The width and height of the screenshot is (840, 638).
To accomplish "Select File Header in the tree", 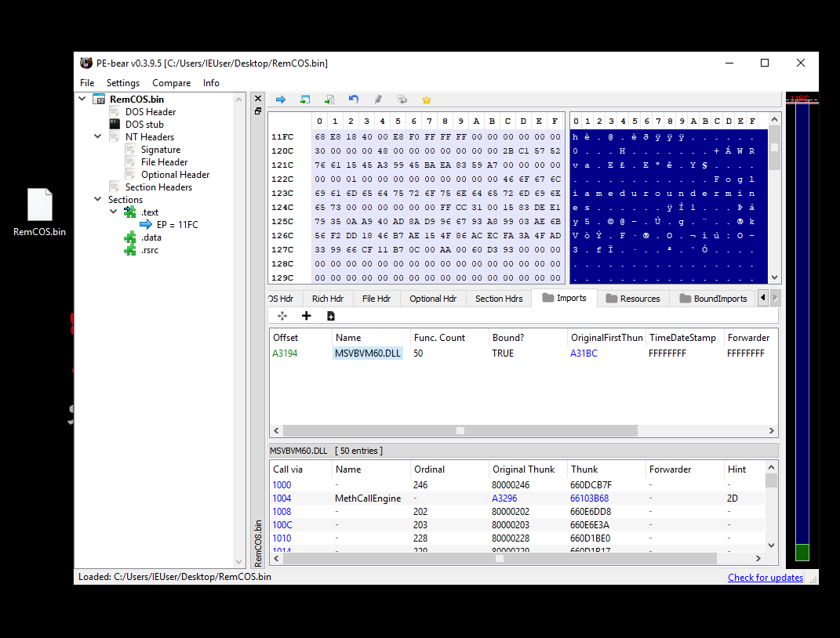I will 165,162.
